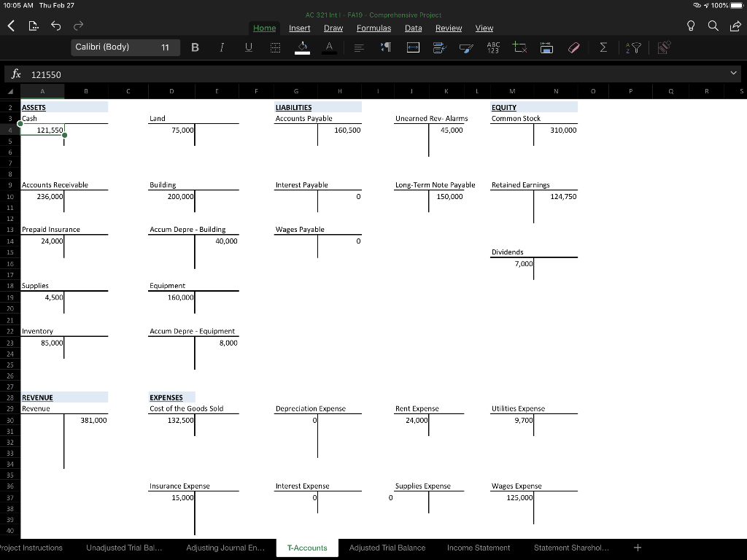Change font size 11
Image resolution: width=747 pixels, height=560 pixels.
pyautogui.click(x=166, y=47)
